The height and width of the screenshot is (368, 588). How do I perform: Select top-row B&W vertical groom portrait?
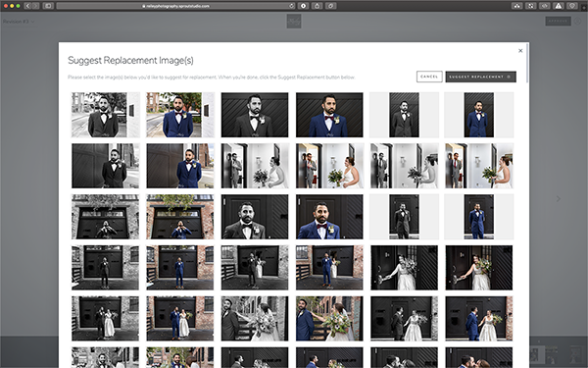(404, 115)
